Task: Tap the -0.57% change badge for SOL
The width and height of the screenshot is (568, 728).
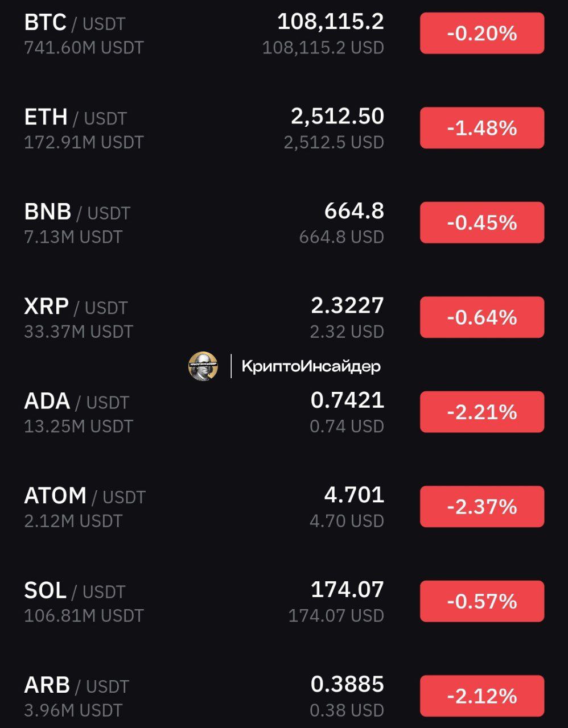Action: click(482, 601)
